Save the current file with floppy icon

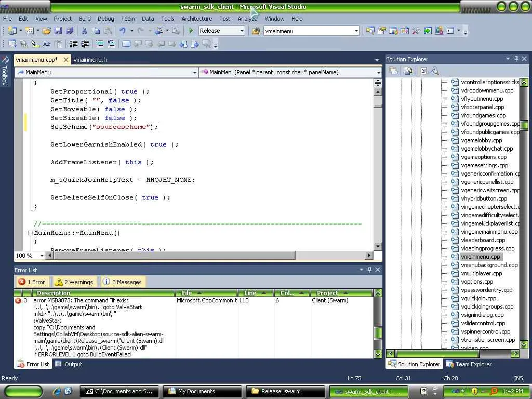click(58, 31)
